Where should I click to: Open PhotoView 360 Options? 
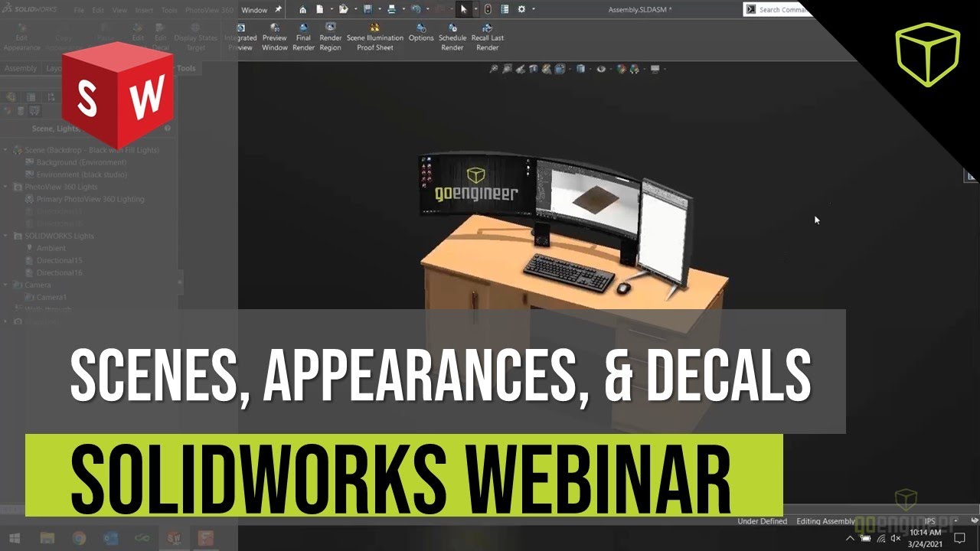click(421, 33)
